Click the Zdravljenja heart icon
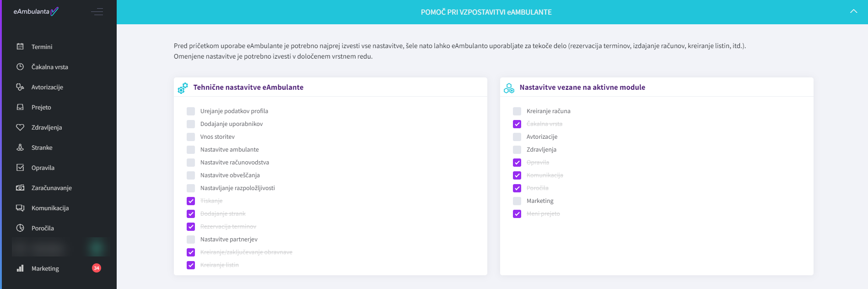 (x=20, y=127)
